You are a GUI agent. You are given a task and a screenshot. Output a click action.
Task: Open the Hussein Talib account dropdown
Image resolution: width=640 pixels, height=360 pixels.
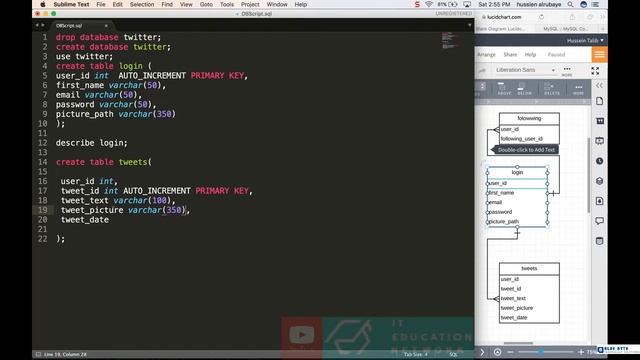[x=585, y=40]
